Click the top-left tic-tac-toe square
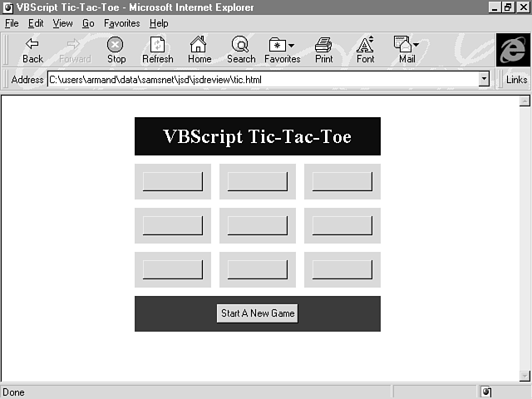 click(173, 181)
